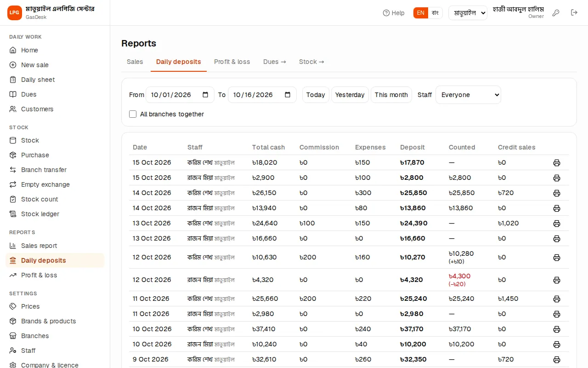Viewport: 588px width, 368px height.
Task: Click the Yesterday date shortcut
Action: click(x=350, y=95)
